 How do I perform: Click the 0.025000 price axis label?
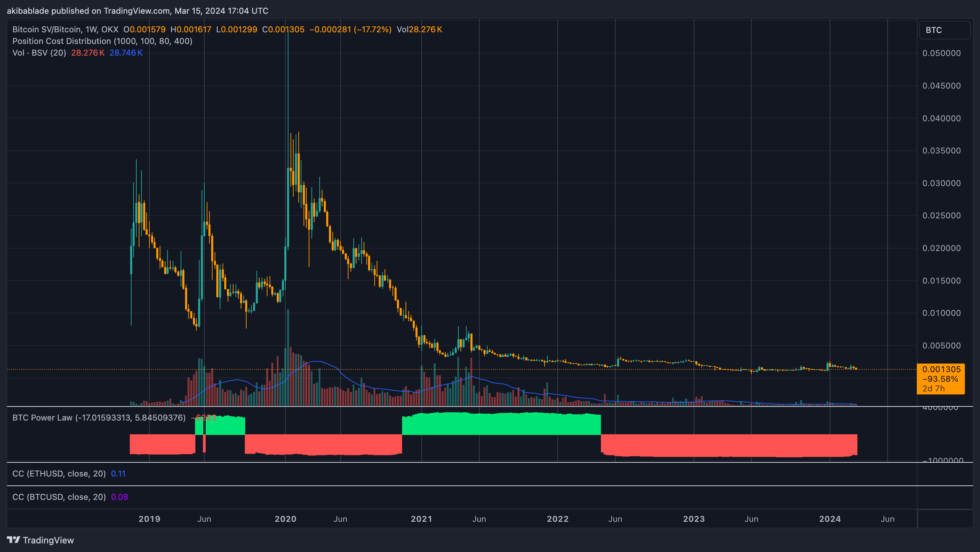coord(942,216)
